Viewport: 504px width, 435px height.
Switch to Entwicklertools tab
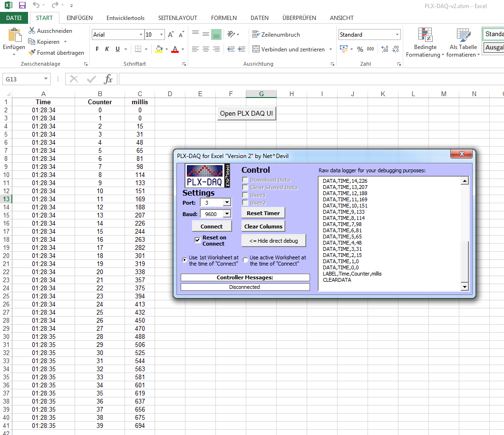(x=126, y=18)
